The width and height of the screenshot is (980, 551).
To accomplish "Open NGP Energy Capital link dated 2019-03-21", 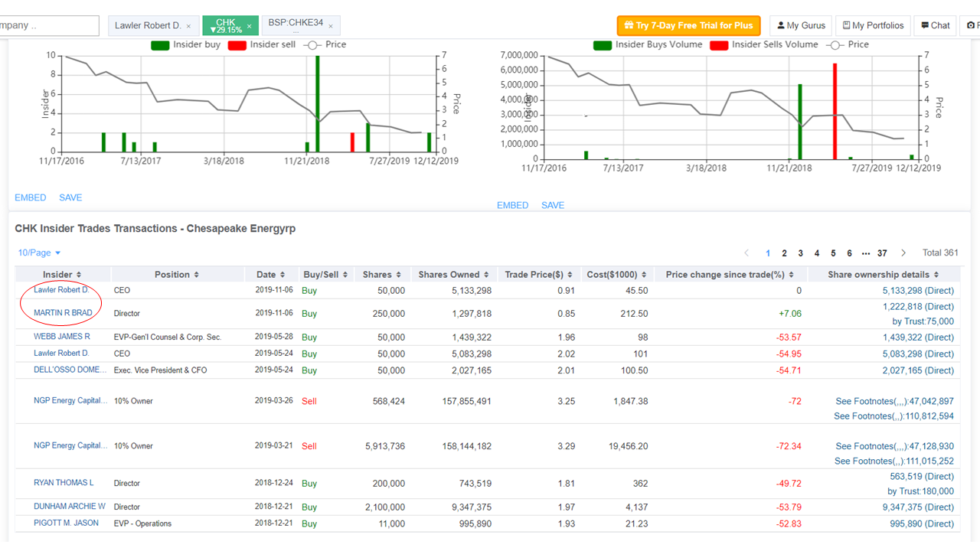I will (x=70, y=445).
